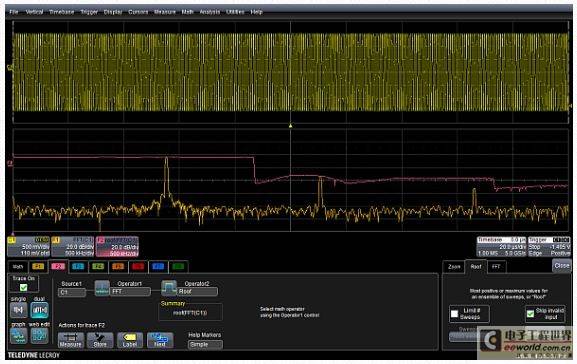Open the Trigger descriptor box
577x364 pixels.
[x=549, y=247]
